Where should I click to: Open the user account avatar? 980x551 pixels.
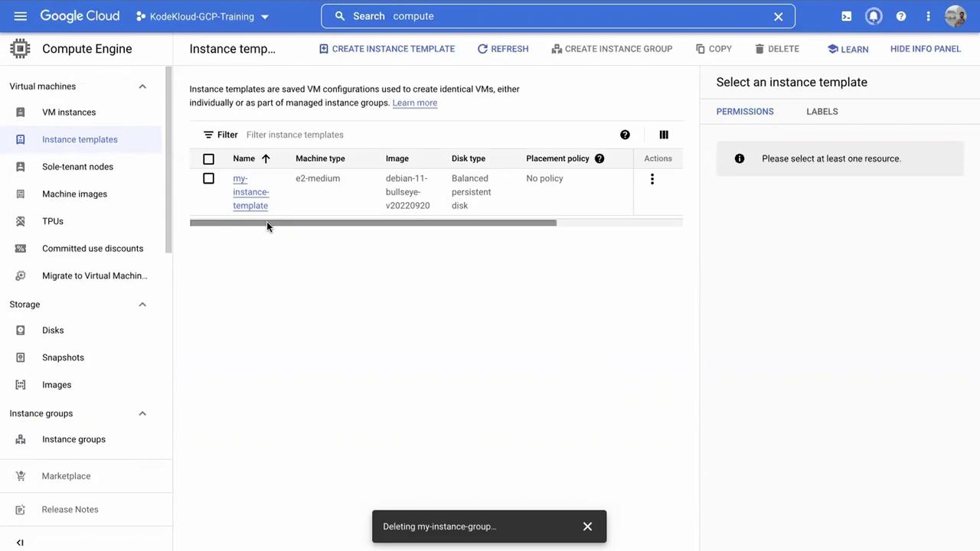(x=955, y=16)
